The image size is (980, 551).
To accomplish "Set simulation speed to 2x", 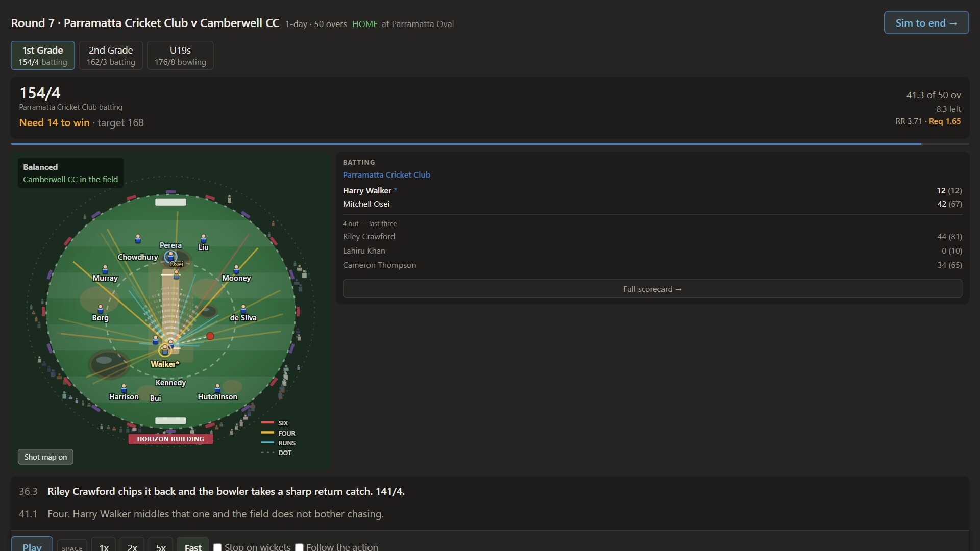I will pyautogui.click(x=132, y=546).
